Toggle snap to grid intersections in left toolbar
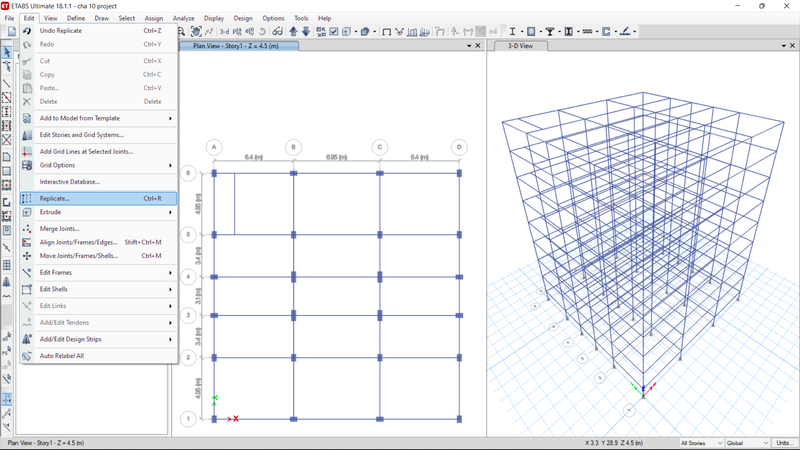The image size is (800, 450). tap(7, 399)
